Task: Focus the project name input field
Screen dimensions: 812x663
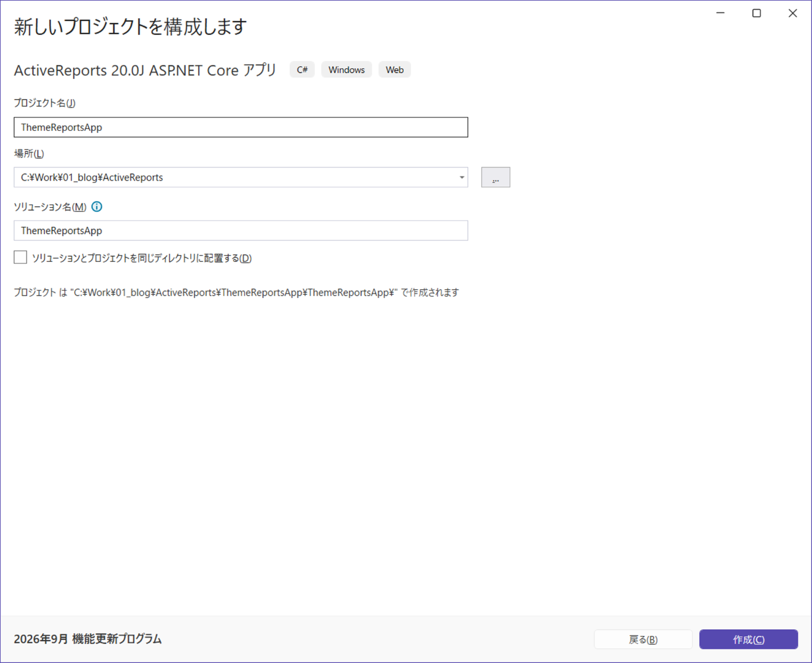Action: [241, 127]
